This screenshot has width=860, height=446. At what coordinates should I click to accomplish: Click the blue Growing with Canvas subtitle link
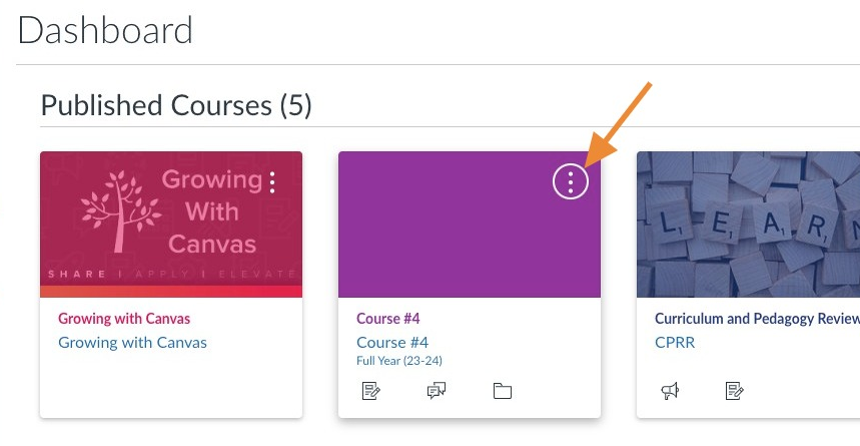[132, 342]
